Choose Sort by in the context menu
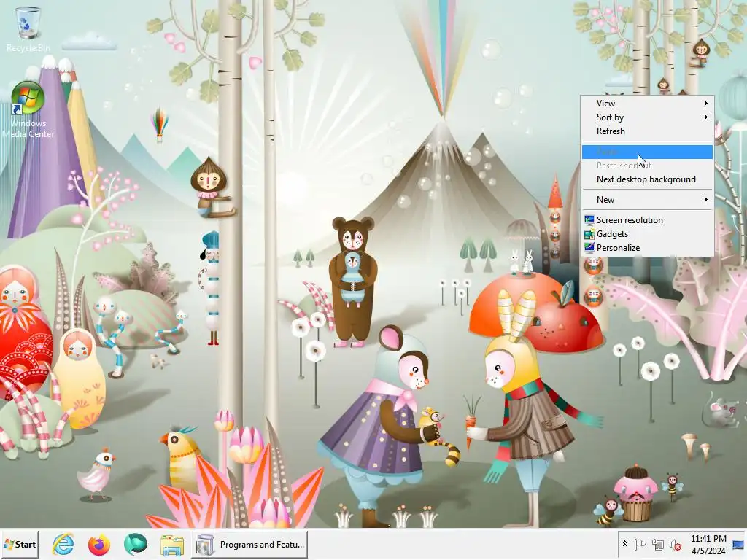The width and height of the screenshot is (747, 560). click(647, 117)
